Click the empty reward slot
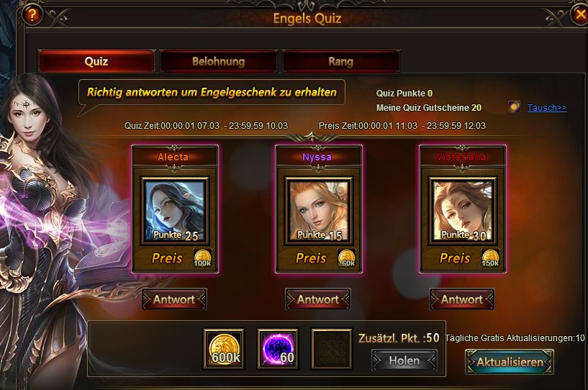Screen dimensions: 588x390 tap(332, 349)
